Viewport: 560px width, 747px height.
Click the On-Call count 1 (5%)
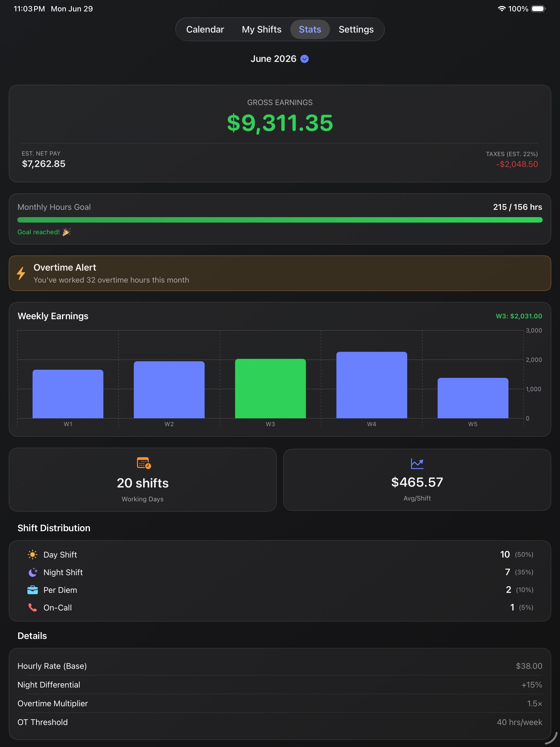click(521, 607)
